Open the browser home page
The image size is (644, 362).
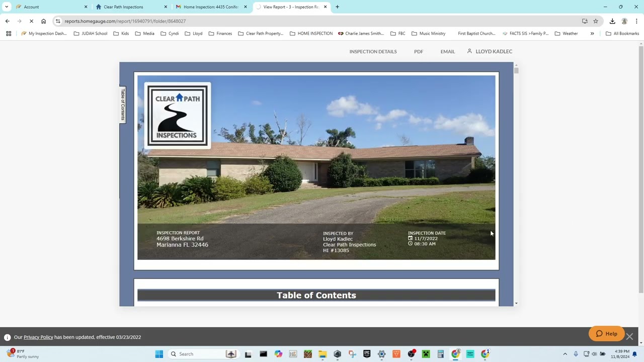coord(43,21)
